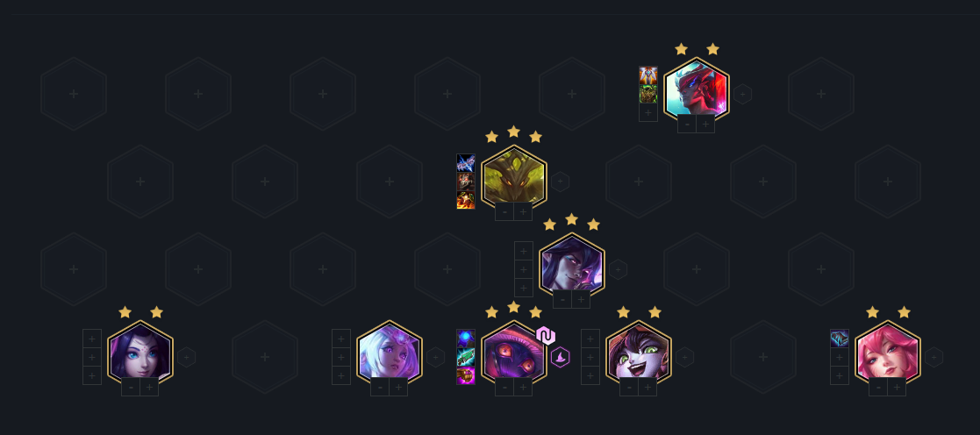Click the pink chain-link badge on purple champion
This screenshot has width=980, height=435.
(546, 336)
